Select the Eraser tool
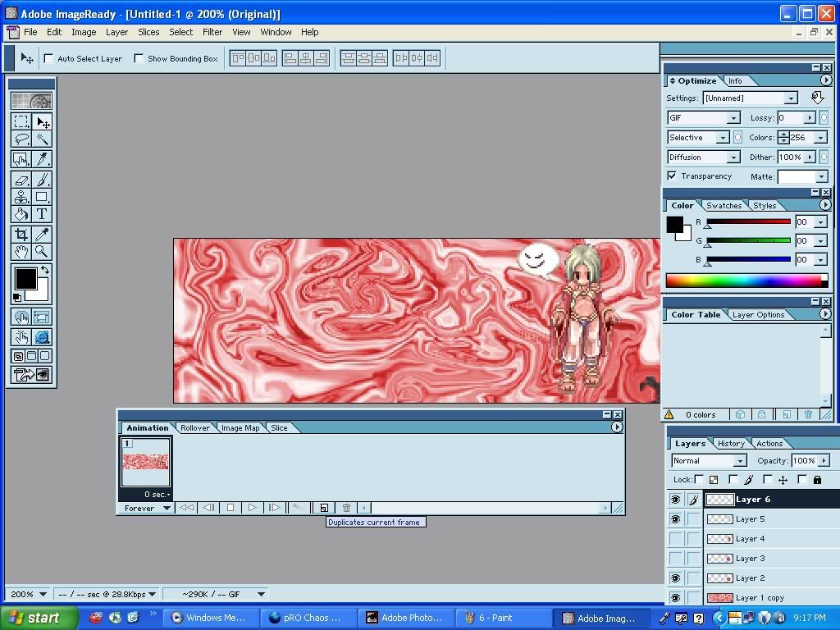 click(21, 180)
